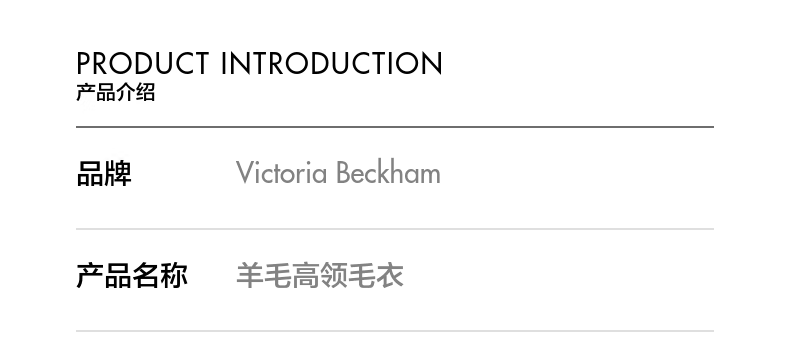
Task: Click the light divider below the product name row
Action: coord(395,331)
